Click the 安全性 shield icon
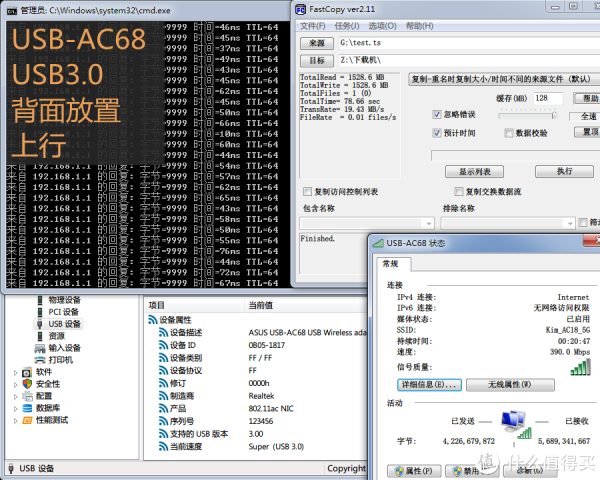The height and width of the screenshot is (480, 600). [27, 384]
